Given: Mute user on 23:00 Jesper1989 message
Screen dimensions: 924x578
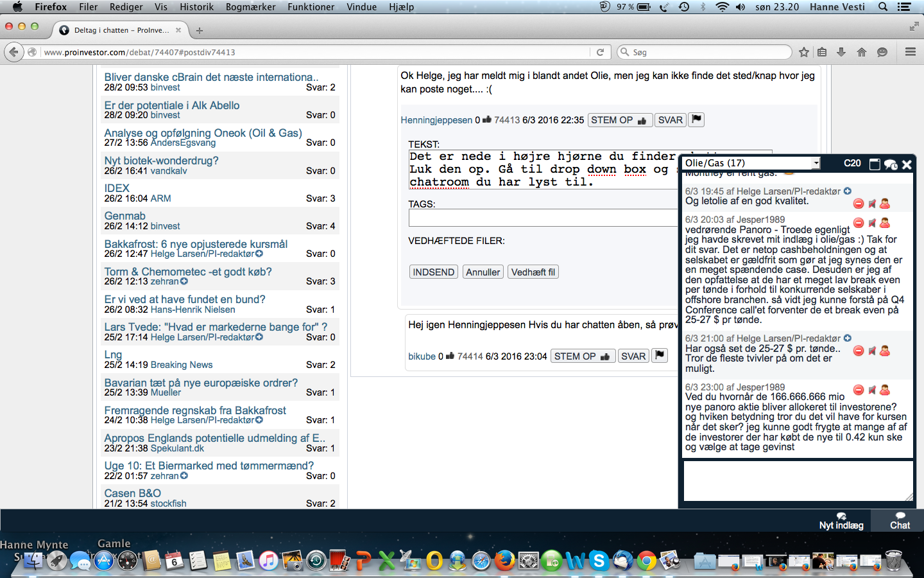Looking at the screenshot, I should 872,390.
